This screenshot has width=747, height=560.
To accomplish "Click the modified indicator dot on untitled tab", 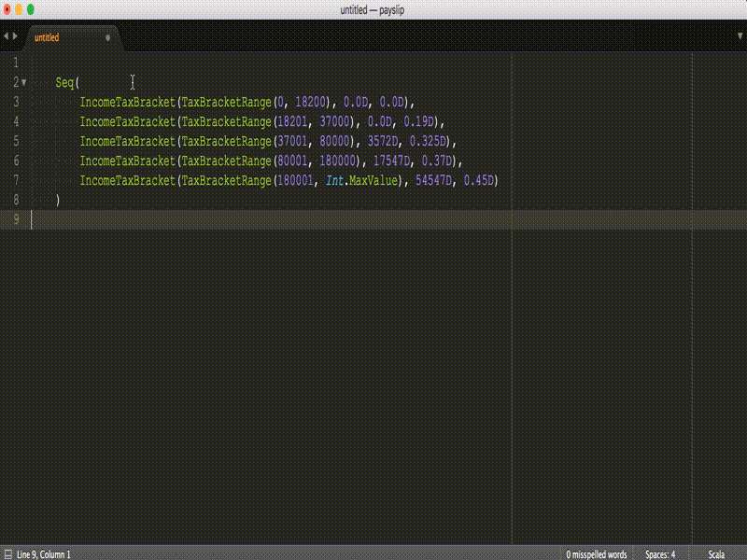I will (x=107, y=38).
